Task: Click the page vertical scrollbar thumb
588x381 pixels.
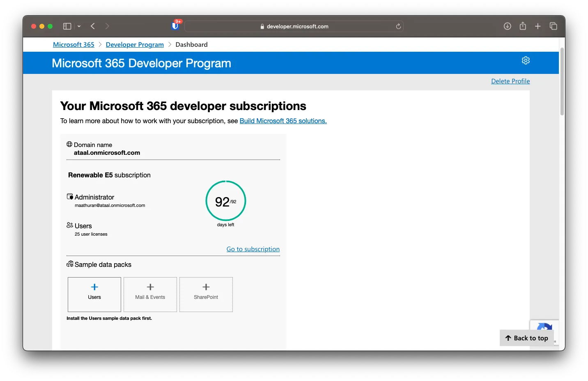Action: [x=562, y=82]
